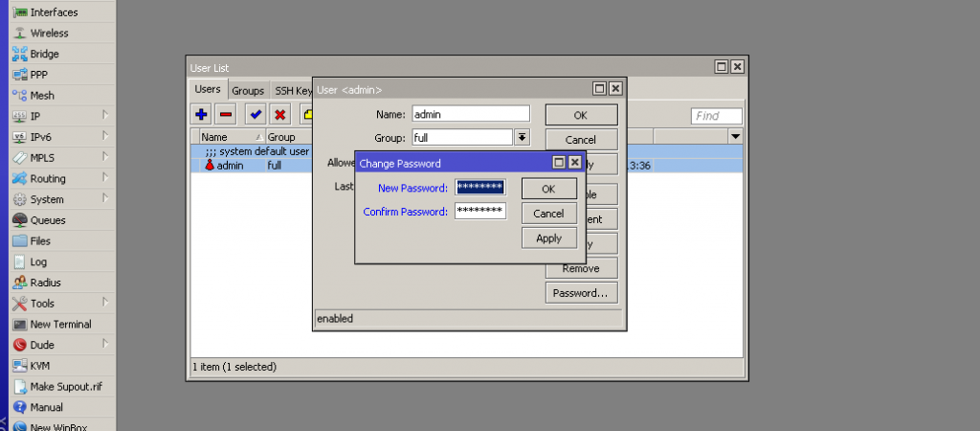Click the blue plus add user icon
Image resolution: width=980 pixels, height=431 pixels.
tap(201, 115)
